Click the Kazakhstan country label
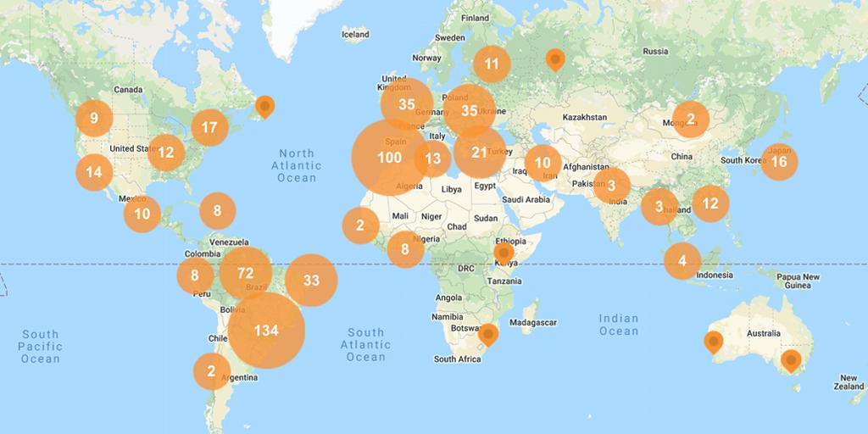The height and width of the screenshot is (434, 868). point(585,117)
